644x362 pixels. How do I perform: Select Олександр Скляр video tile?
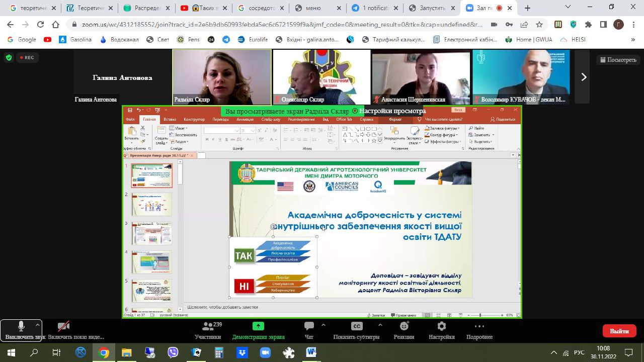pos(321,77)
